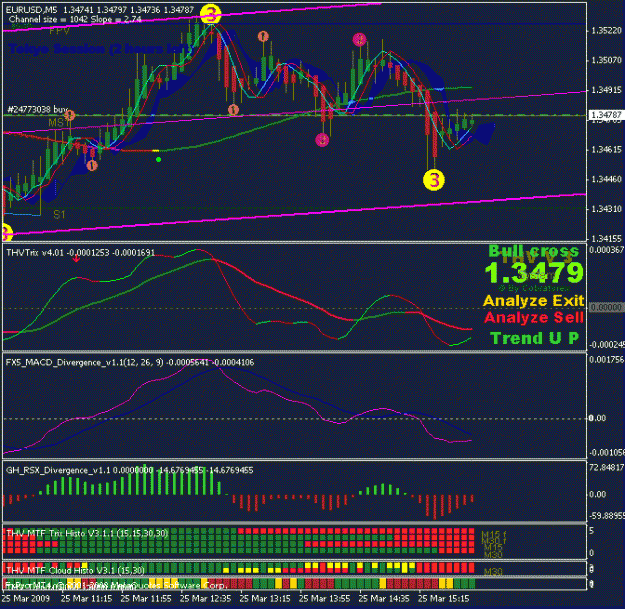
Task: Select THV MTF Trix Histo V3.1.1 label
Action: [x=87, y=533]
